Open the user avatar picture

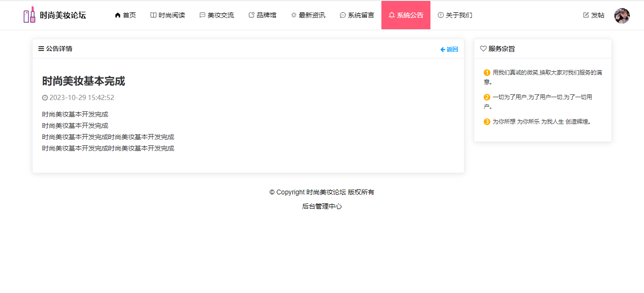pos(622,16)
